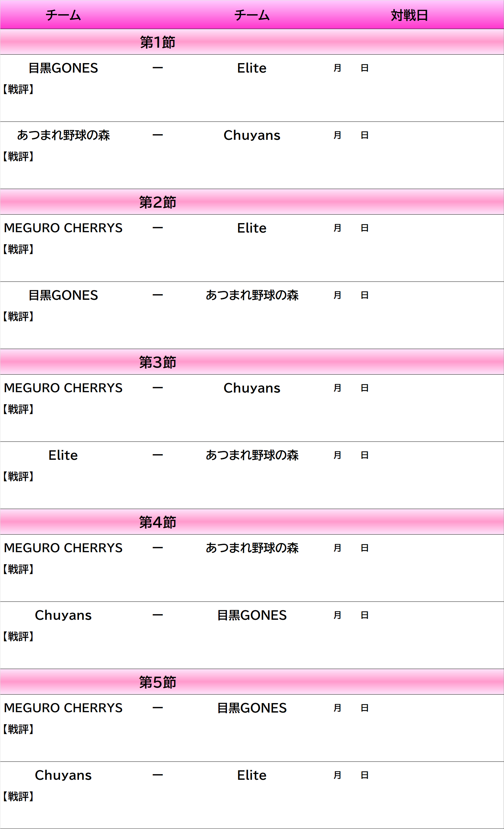Click 戦評 under 第5節 Chuyans vs Elite

[19, 797]
